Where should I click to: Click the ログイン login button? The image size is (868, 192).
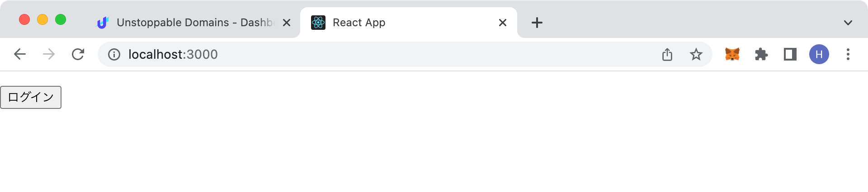pyautogui.click(x=31, y=97)
